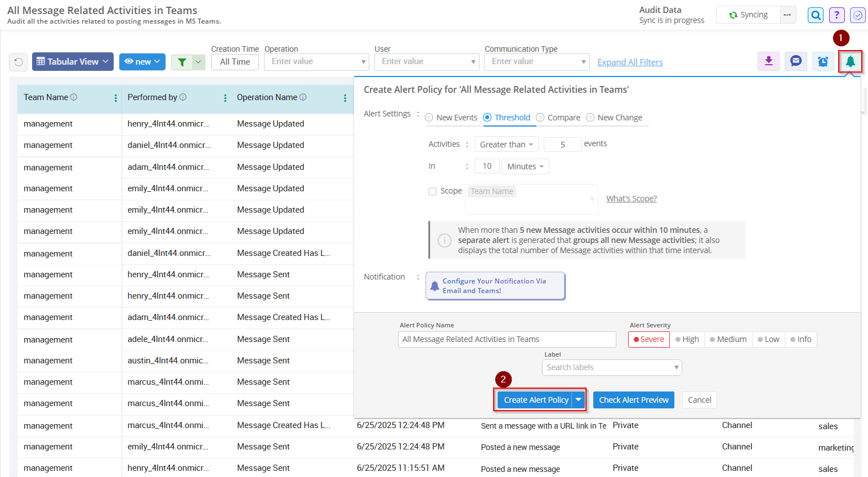The image size is (868, 477).
Task: Open the email message icon in the toolbar
Action: tap(795, 61)
